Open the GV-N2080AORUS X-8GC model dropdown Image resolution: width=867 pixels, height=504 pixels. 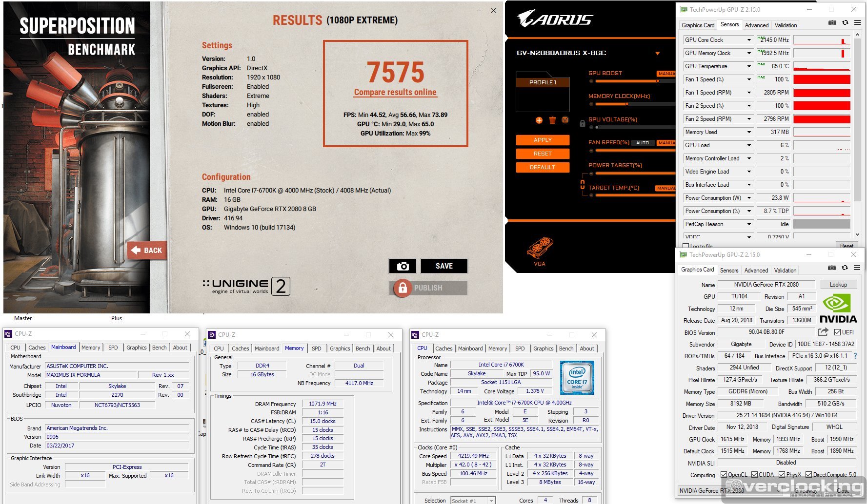[x=658, y=53]
